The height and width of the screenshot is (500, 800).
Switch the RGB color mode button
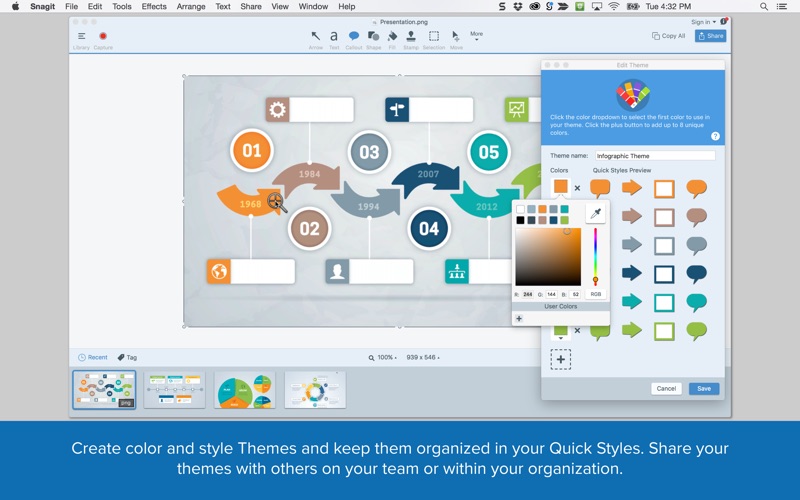tap(595, 294)
